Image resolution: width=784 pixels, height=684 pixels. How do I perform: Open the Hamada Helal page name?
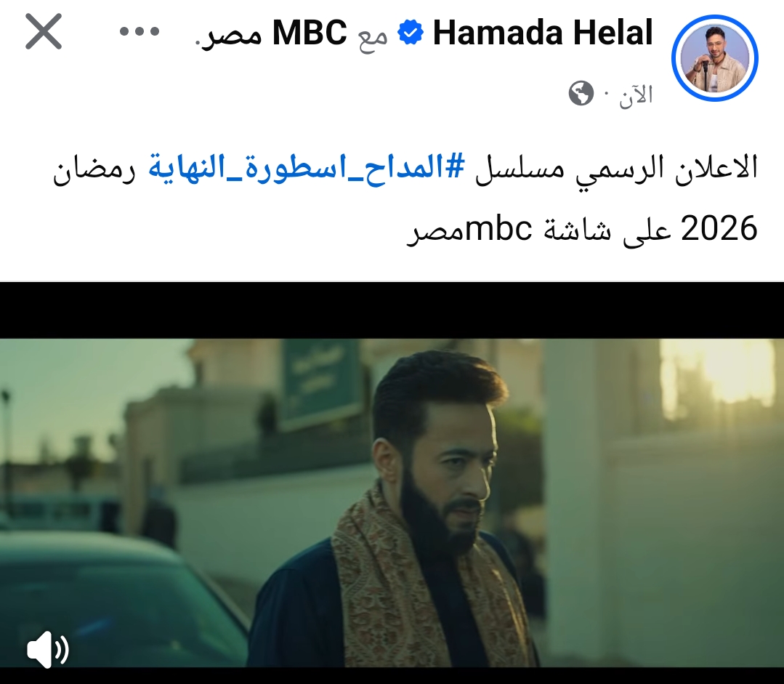click(x=543, y=33)
